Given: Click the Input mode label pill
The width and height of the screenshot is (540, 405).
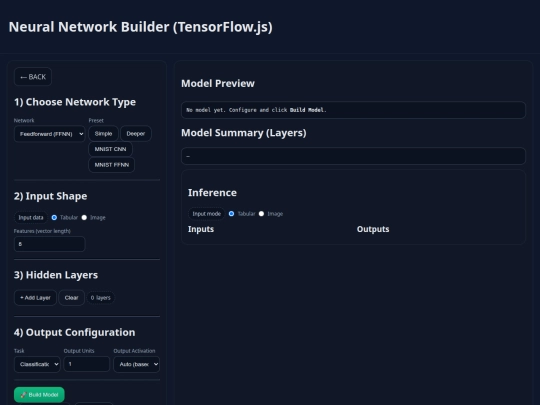Looking at the screenshot, I should tap(206, 214).
